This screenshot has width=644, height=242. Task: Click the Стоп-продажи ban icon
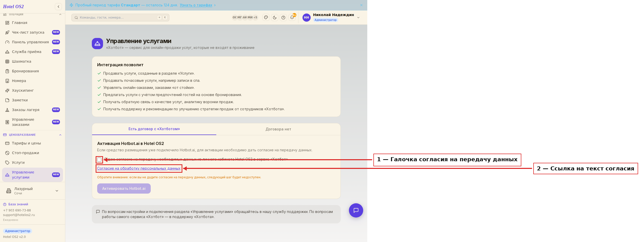point(7,153)
